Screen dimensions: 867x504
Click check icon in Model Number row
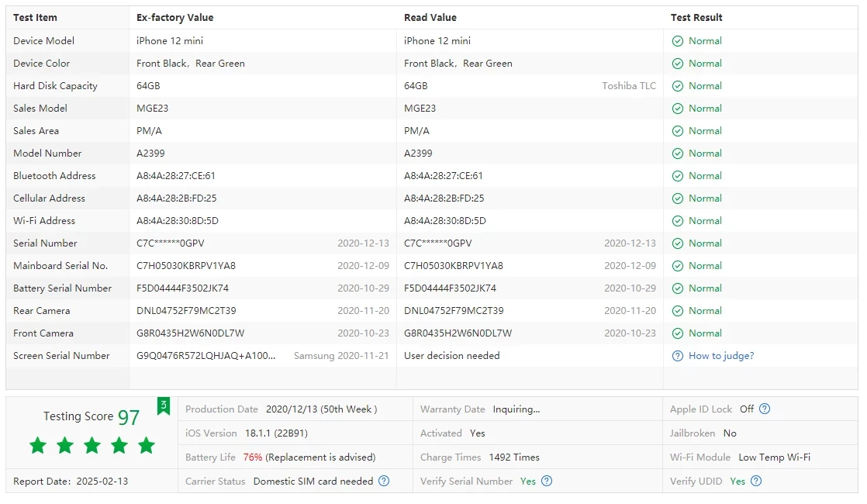[677, 154]
